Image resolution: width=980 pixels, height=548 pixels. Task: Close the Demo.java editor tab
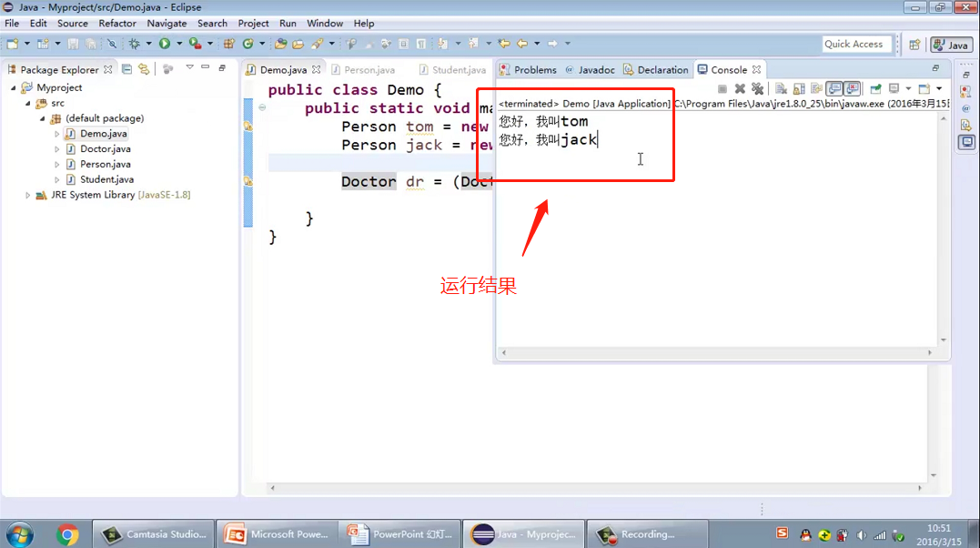[317, 69]
